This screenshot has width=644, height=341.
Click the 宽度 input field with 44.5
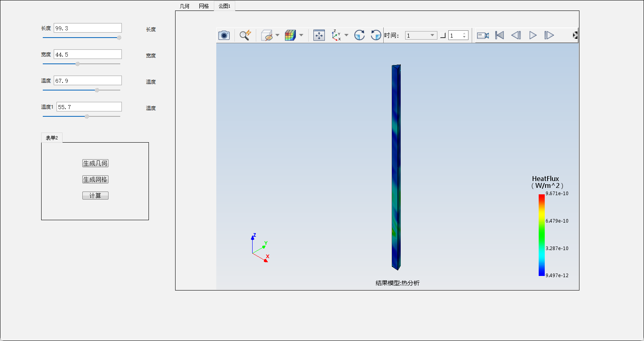coord(88,54)
